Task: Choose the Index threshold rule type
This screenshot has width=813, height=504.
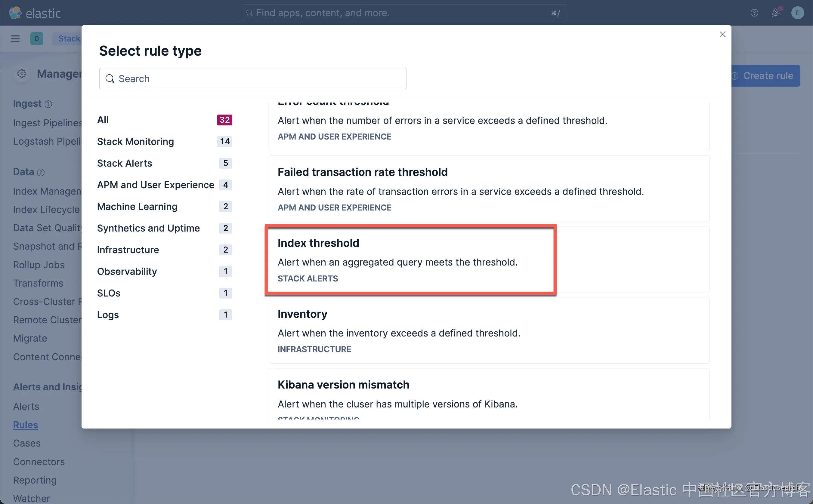Action: [x=411, y=260]
